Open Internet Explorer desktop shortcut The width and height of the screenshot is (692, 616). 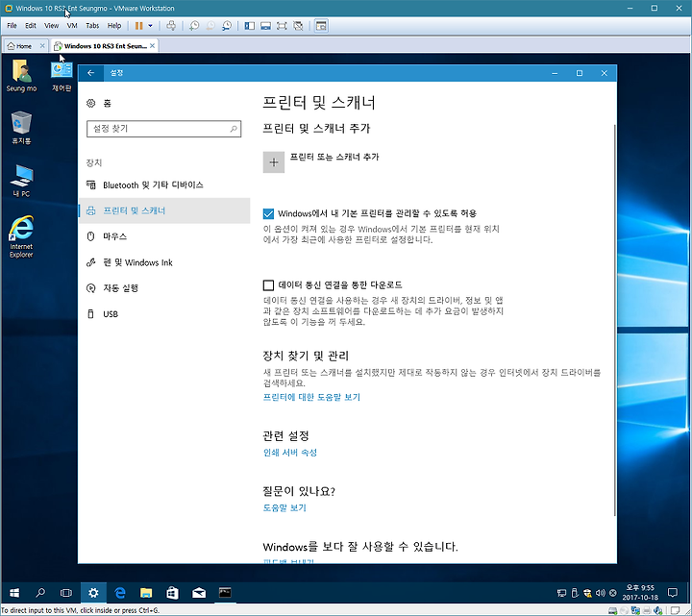tap(21, 237)
